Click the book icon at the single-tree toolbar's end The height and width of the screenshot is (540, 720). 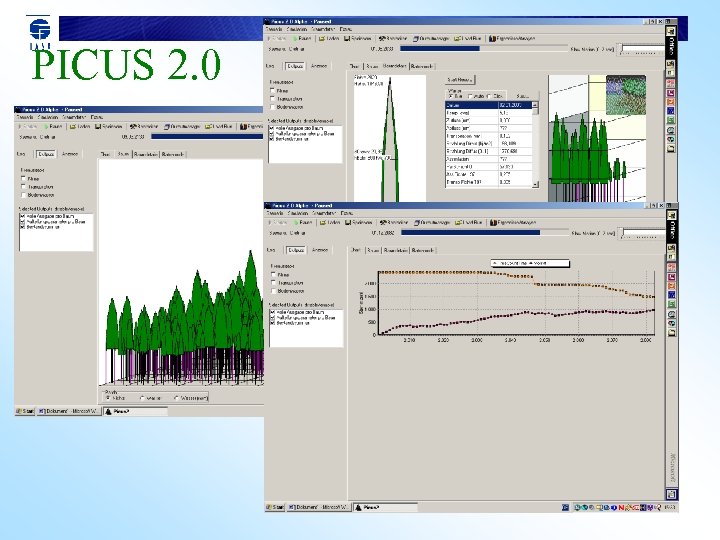click(x=492, y=39)
